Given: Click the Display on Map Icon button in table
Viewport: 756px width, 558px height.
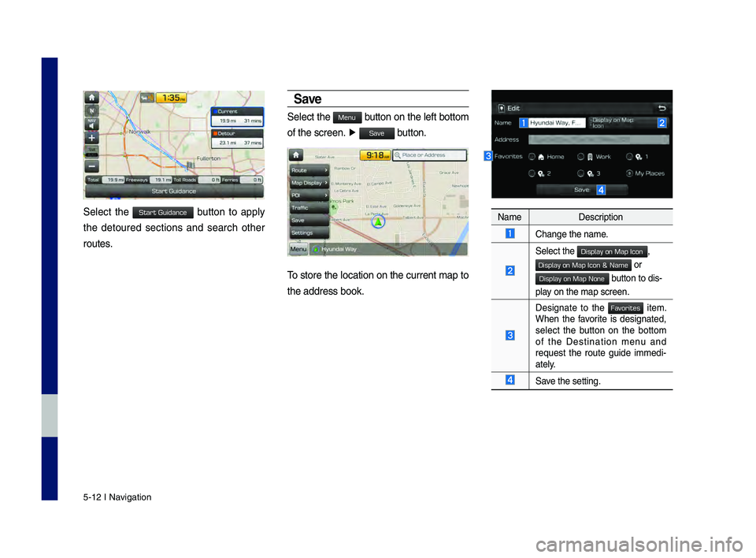Looking at the screenshot, I should pyautogui.click(x=612, y=252).
